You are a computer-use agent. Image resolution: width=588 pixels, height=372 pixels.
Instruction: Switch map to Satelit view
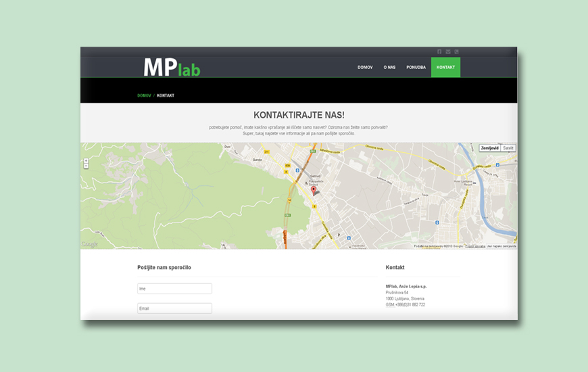(508, 148)
